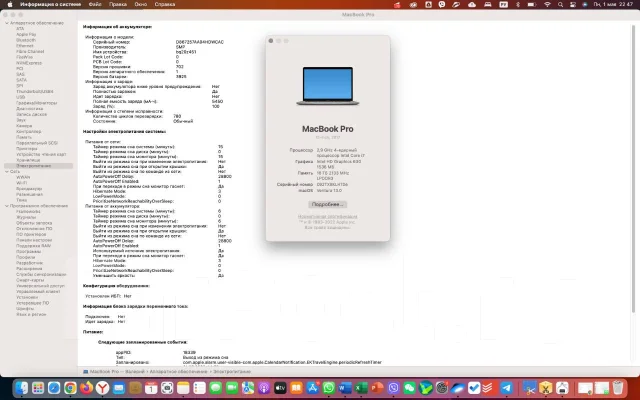The width and height of the screenshot is (640, 400).
Task: Launch FaceTime from the Dock
Action: pyautogui.click(x=232, y=387)
